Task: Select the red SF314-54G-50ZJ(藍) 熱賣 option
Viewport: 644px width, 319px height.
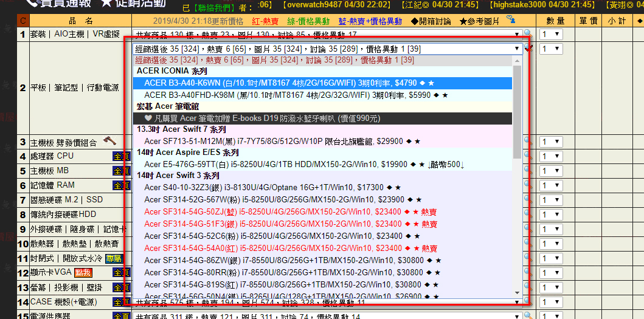Action: click(322, 212)
